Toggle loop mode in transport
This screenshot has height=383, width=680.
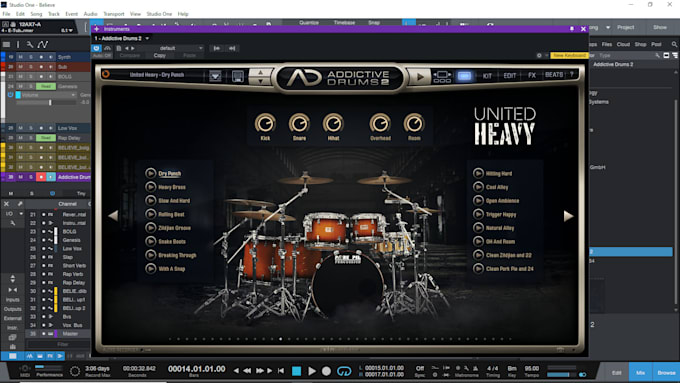pos(344,371)
